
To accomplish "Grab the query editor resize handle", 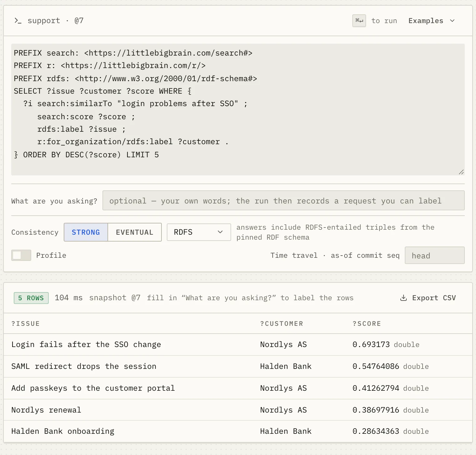I will (x=461, y=172).
